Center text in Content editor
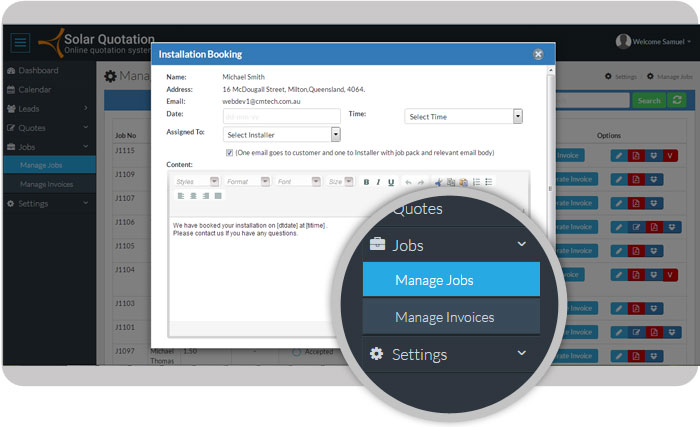Screen dimensions: 700x427 193,196
